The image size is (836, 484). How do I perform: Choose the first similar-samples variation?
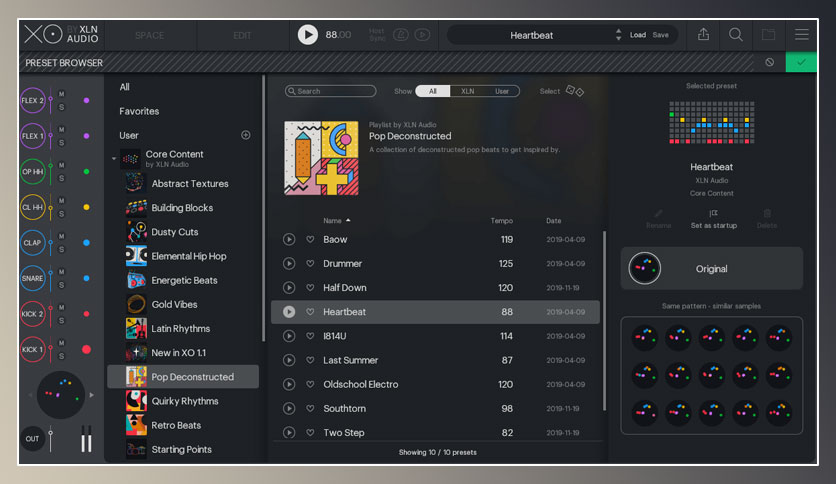tap(644, 337)
